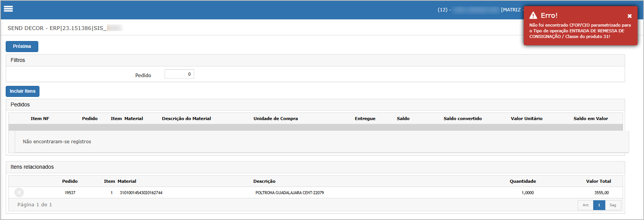Screen dimensions: 644x220
Task: Remove the related item for pedido 19537
Action: pos(19,193)
